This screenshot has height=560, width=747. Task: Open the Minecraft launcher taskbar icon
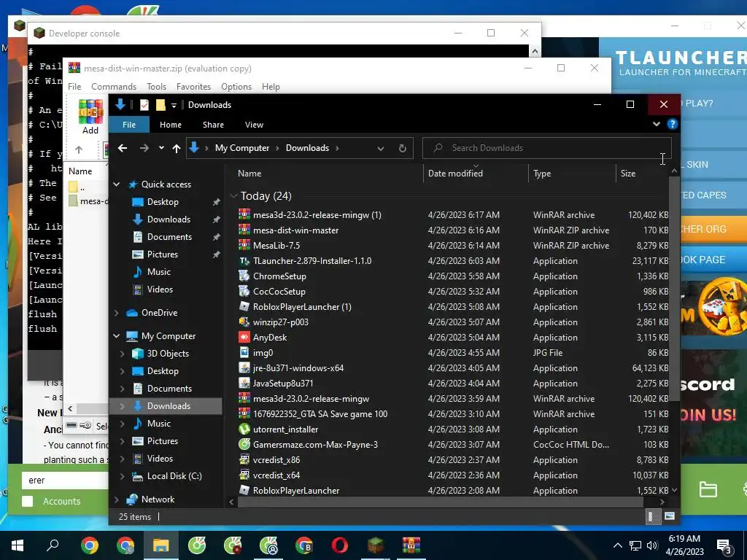coord(376,545)
